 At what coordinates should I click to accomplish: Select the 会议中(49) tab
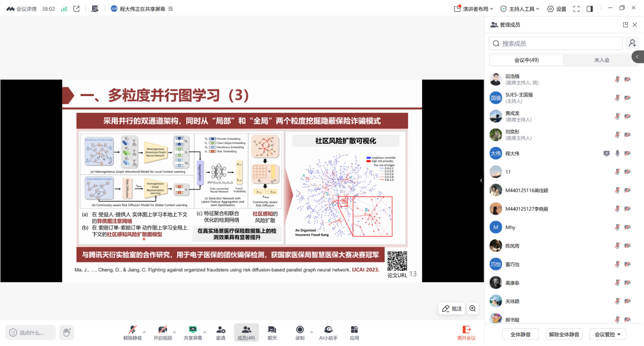click(x=526, y=60)
